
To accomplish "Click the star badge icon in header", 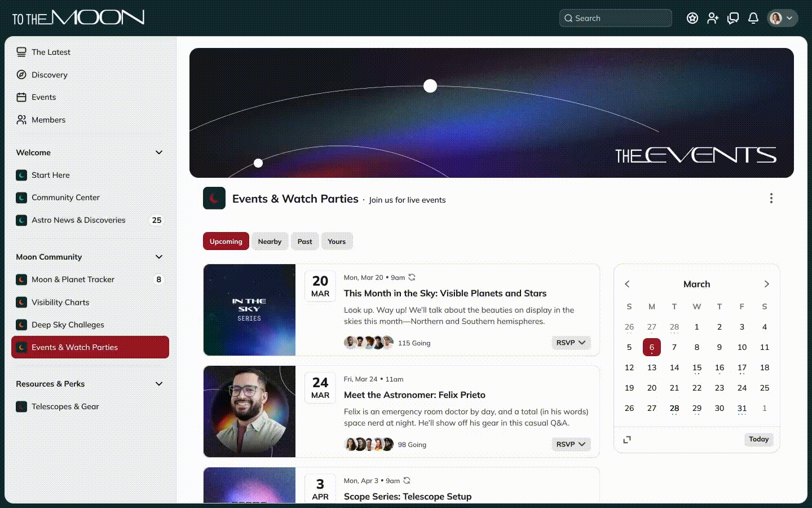I will tap(692, 18).
